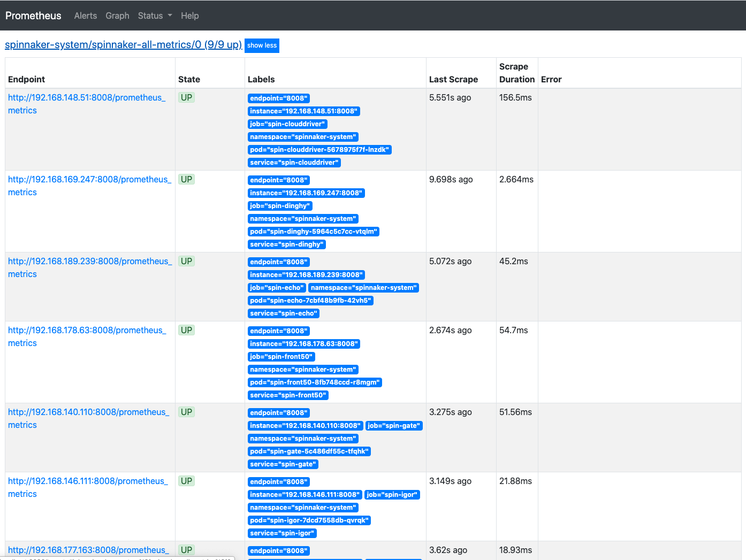Click the UP state badge for spin-dinghy

pos(186,179)
